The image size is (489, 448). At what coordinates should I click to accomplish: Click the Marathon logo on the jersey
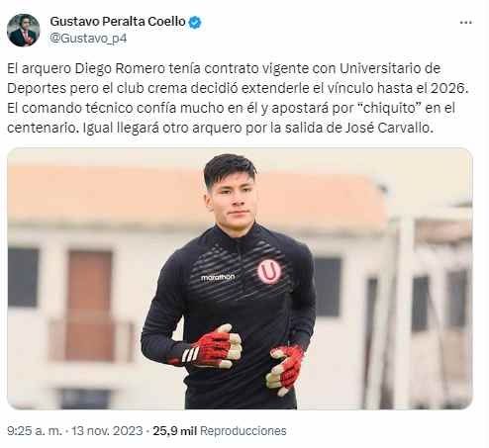(x=218, y=277)
